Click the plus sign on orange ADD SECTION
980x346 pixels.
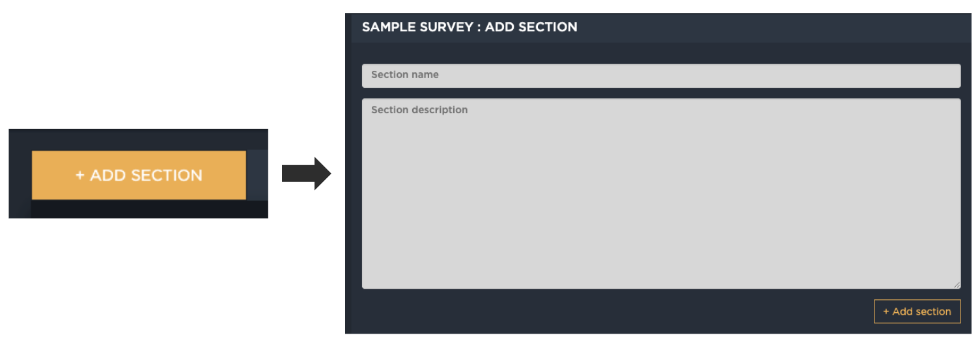80,176
